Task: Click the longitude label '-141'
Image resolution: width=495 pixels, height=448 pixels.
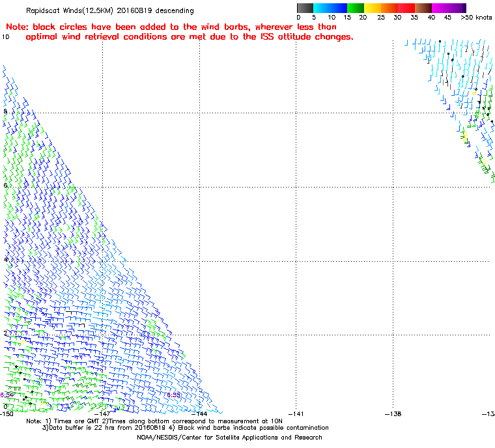Action: click(296, 413)
